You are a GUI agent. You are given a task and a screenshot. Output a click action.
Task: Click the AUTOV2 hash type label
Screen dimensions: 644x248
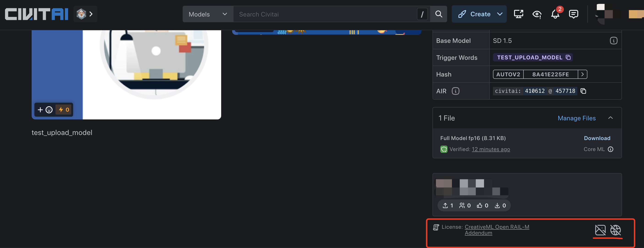[x=508, y=74]
